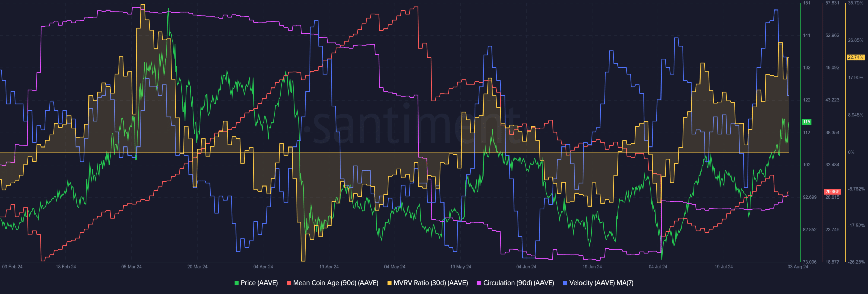Click the -17.52% MVRV axis value

[856, 226]
